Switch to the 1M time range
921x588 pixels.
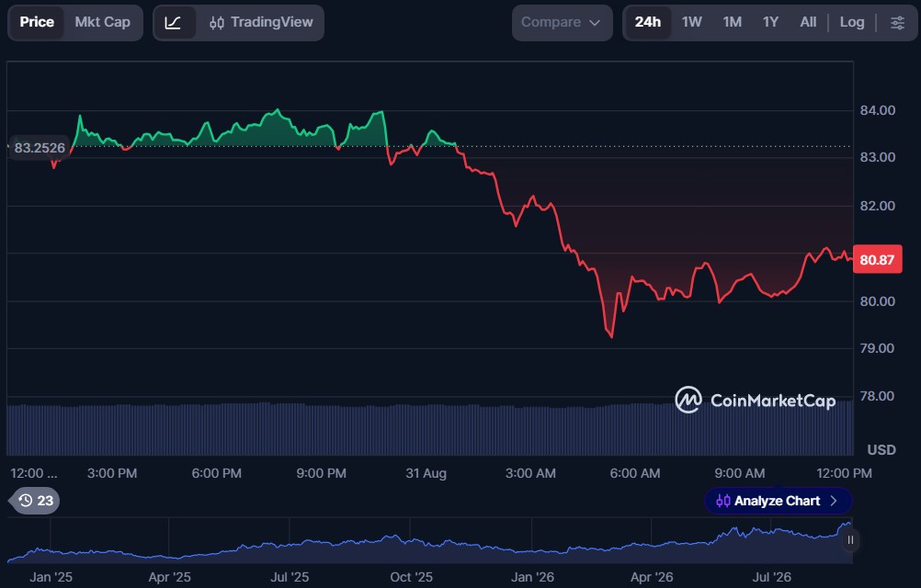[732, 22]
